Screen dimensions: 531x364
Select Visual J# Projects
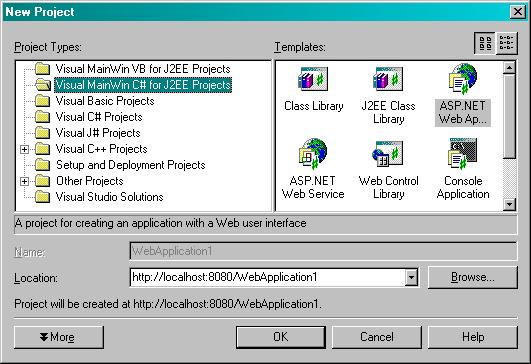coord(98,133)
